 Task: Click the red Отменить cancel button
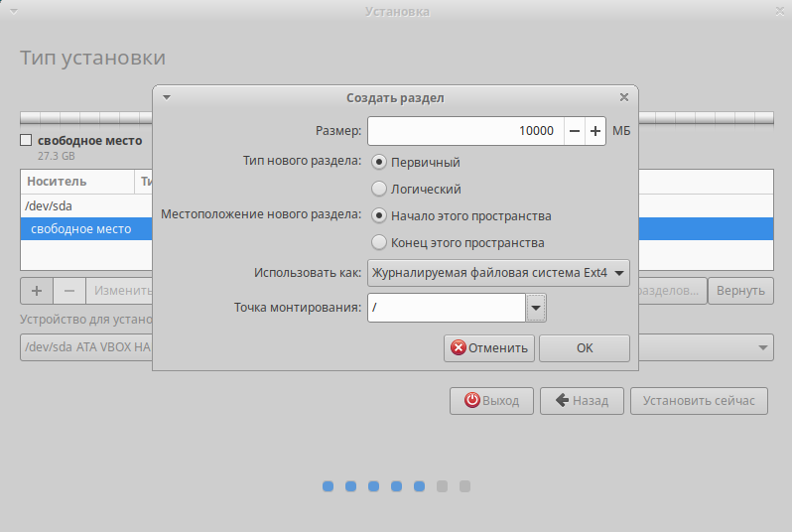[x=489, y=348]
